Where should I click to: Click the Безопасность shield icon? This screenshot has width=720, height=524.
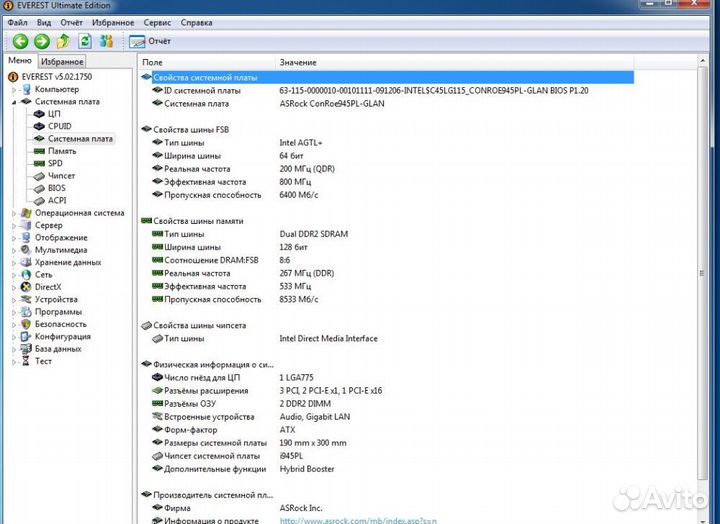(x=27, y=325)
